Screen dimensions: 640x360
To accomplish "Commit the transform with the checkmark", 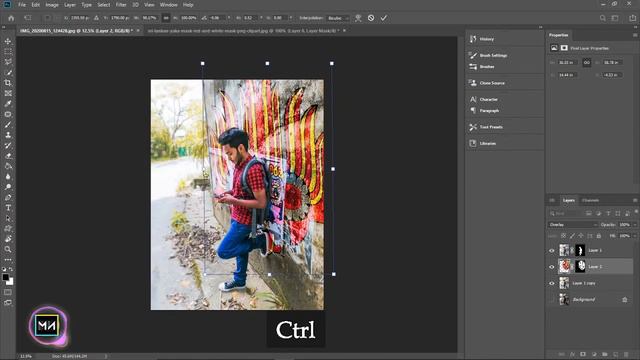I will (384, 18).
